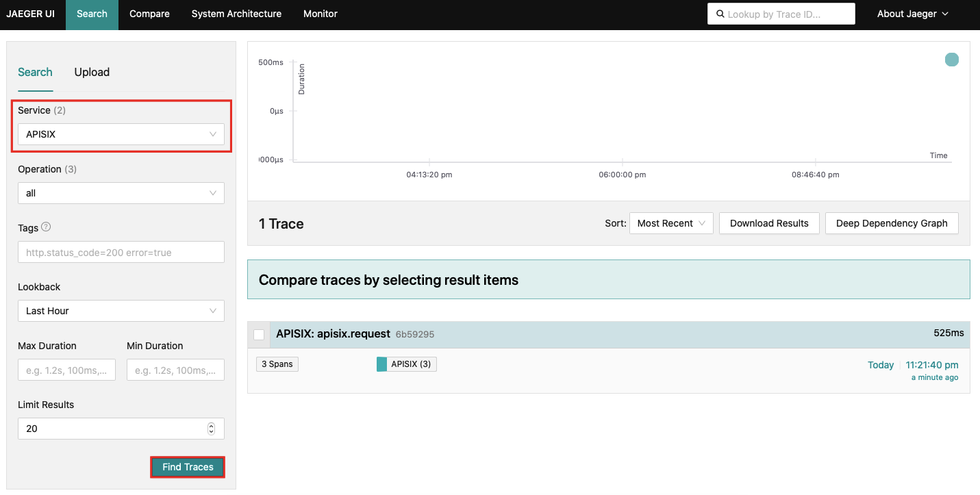Click the trace ID 6b59295
Screen dimensions: 980x495
point(415,334)
